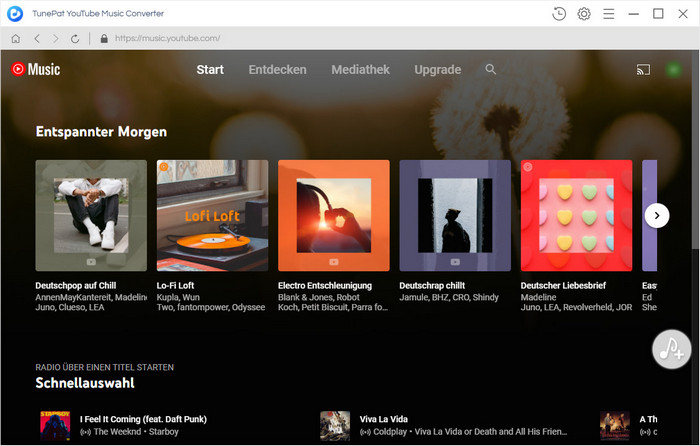Switch to the Entdecken tab
The image size is (700, 446).
278,70
